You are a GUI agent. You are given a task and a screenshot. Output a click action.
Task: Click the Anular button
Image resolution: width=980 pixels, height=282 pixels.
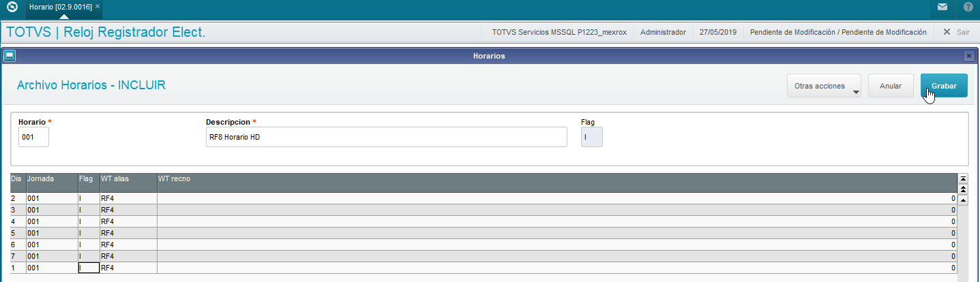[x=891, y=87]
